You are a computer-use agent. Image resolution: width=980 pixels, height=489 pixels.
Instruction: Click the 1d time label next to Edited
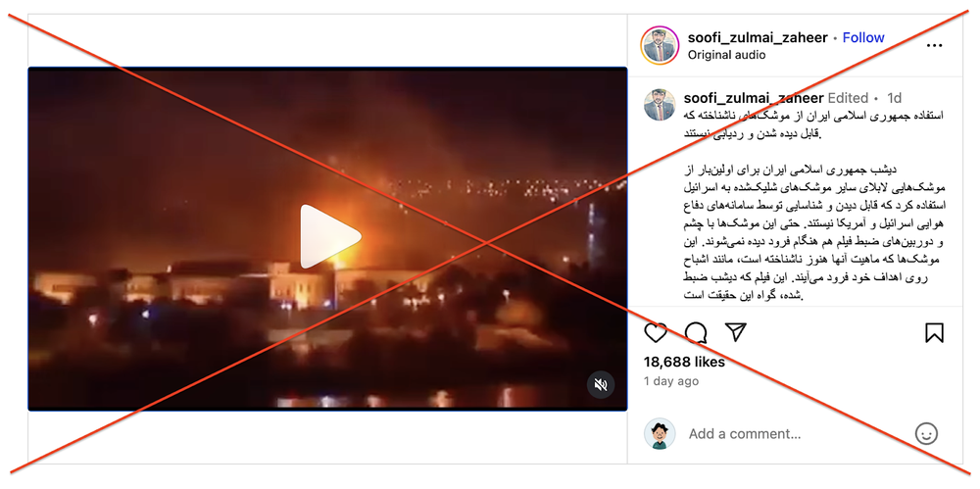[895, 98]
